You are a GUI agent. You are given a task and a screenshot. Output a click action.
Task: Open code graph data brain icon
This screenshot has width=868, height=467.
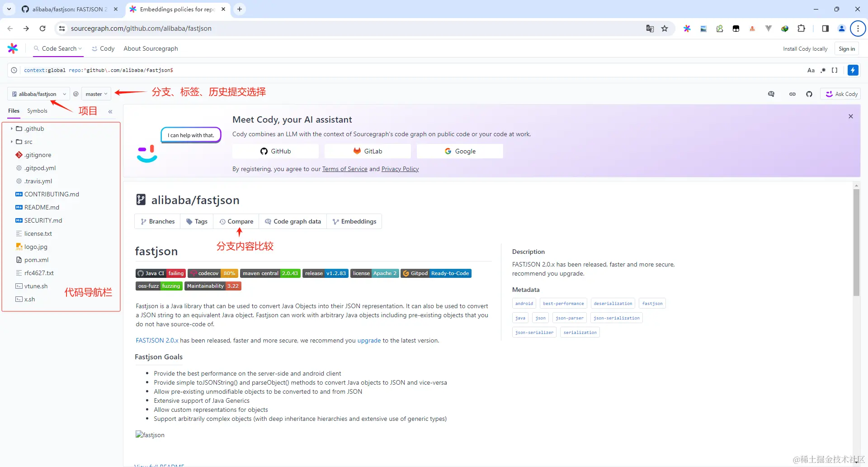771,94
